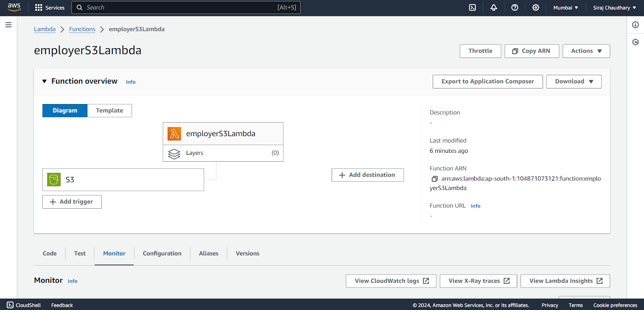Screen dimensions: 644x310
Task: Click the orange Lambda function icon
Action: click(x=174, y=134)
